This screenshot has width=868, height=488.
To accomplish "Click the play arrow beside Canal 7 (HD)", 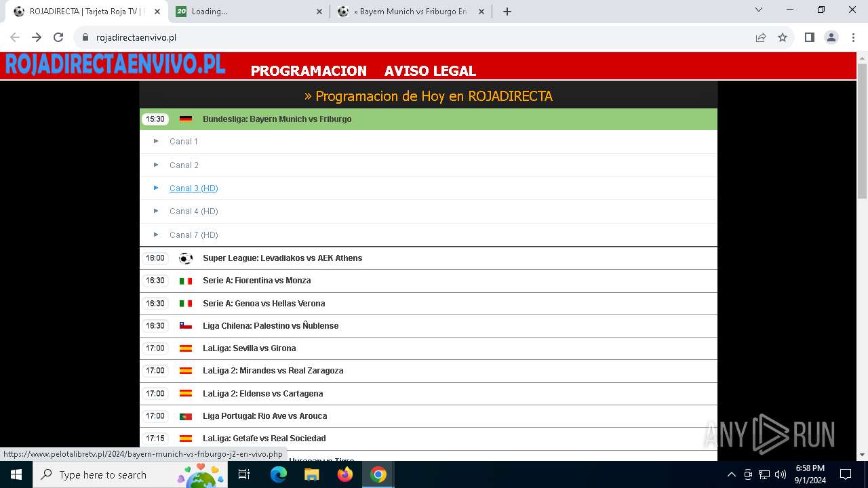I will [156, 235].
